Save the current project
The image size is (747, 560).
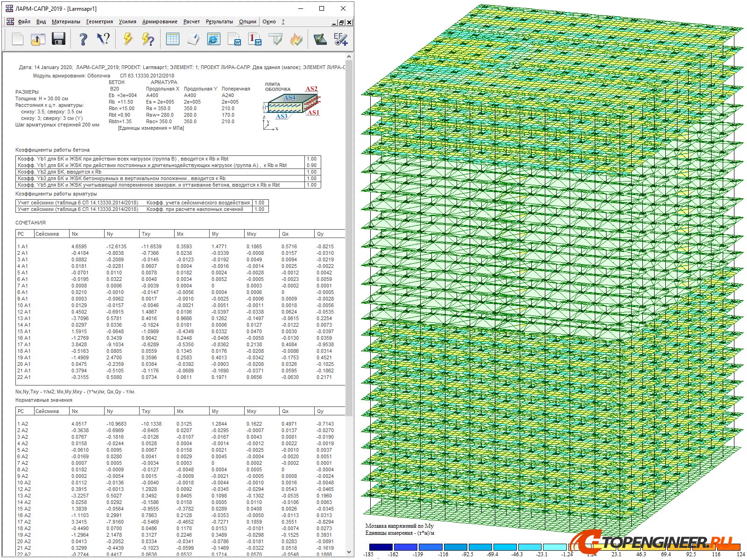point(58,39)
